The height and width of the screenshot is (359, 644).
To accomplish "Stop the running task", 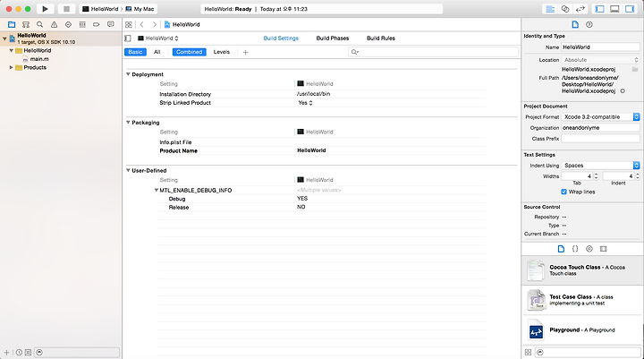I will [66, 9].
